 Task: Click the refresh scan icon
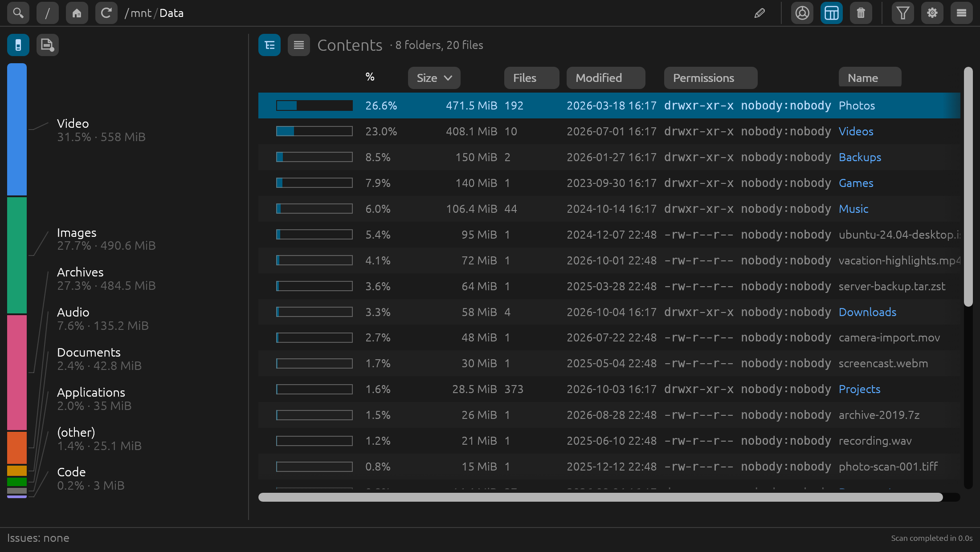pos(106,13)
